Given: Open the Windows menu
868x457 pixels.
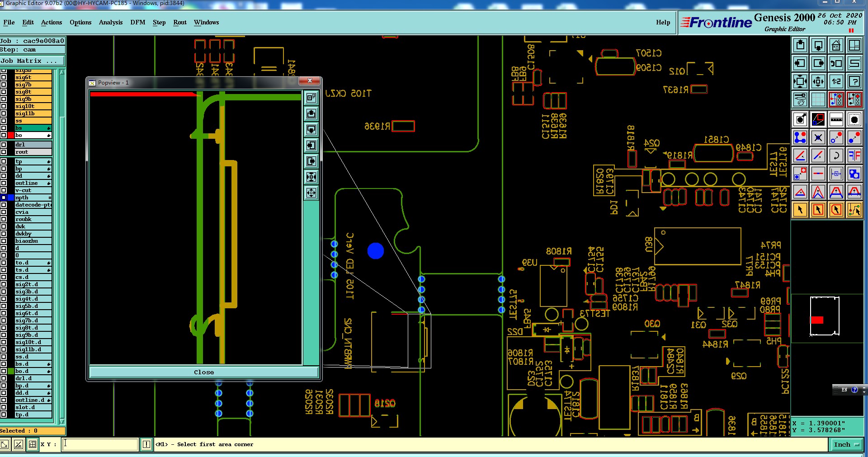Looking at the screenshot, I should point(207,22).
